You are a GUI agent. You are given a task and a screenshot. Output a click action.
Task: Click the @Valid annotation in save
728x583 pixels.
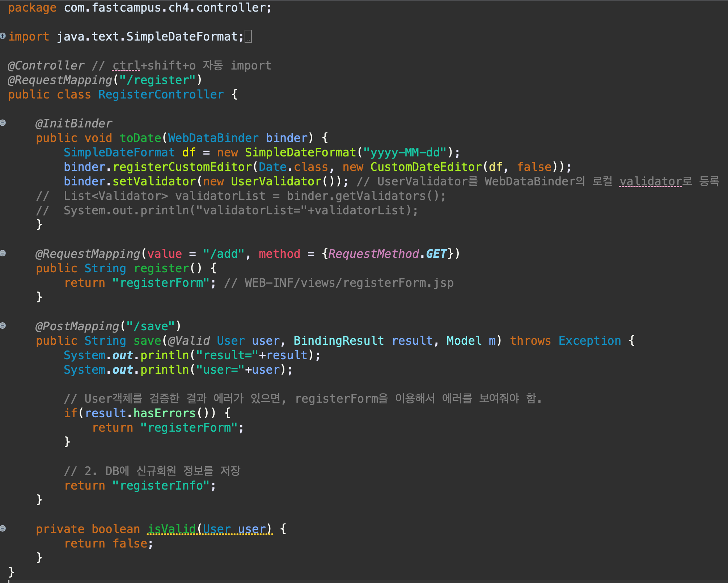click(189, 341)
